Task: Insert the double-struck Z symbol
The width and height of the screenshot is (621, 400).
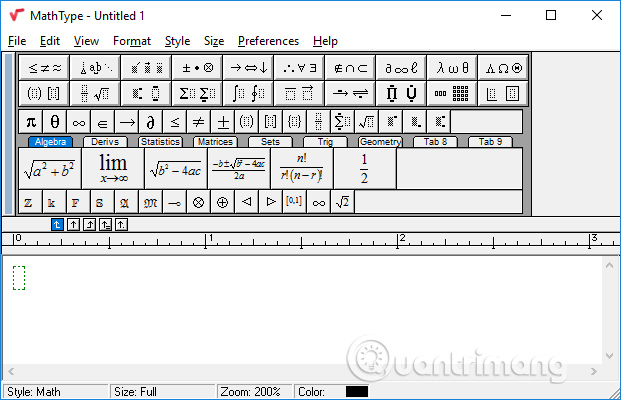Action: point(30,202)
